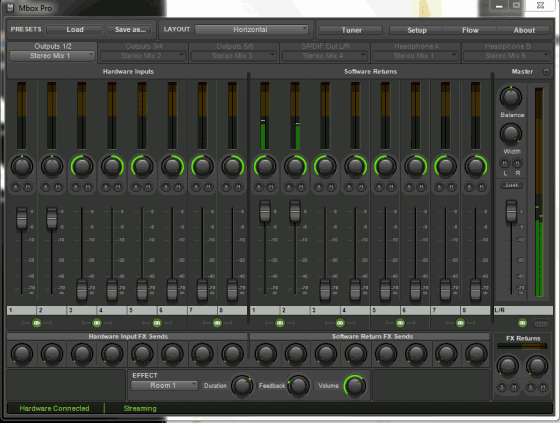Select the Outputs 5/6 tab
Screen dimensions: 560x423
(x=235, y=46)
